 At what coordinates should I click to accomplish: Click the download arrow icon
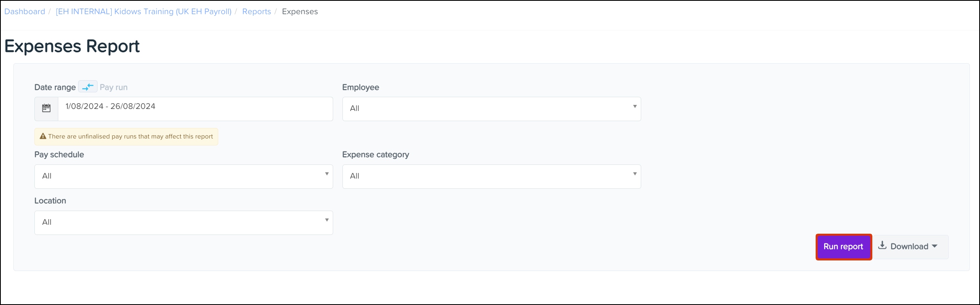[x=882, y=245]
